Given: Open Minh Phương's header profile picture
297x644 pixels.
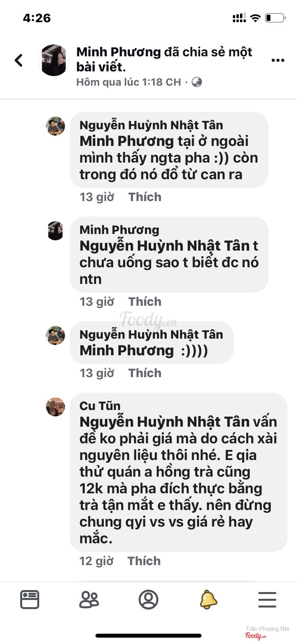Looking at the screenshot, I should [54, 60].
